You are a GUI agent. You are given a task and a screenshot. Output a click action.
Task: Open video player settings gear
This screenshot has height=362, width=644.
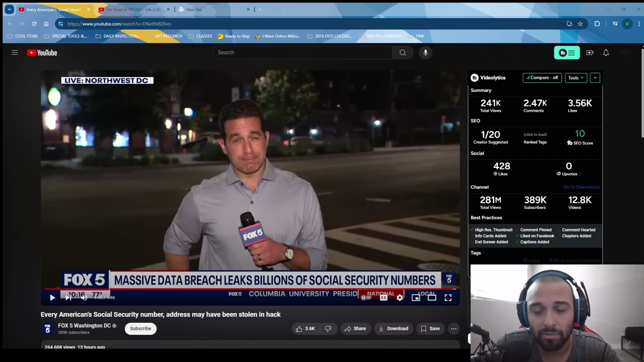pos(399,298)
